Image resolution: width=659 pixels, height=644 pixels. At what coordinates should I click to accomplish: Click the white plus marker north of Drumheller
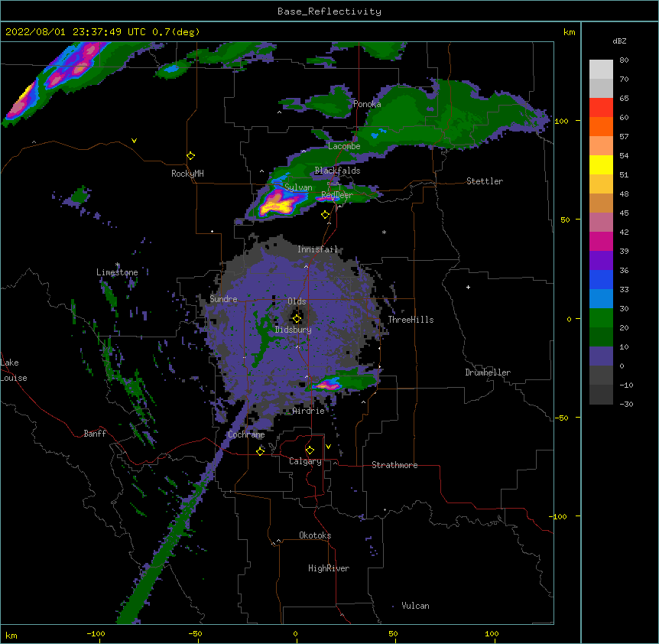pos(468,287)
